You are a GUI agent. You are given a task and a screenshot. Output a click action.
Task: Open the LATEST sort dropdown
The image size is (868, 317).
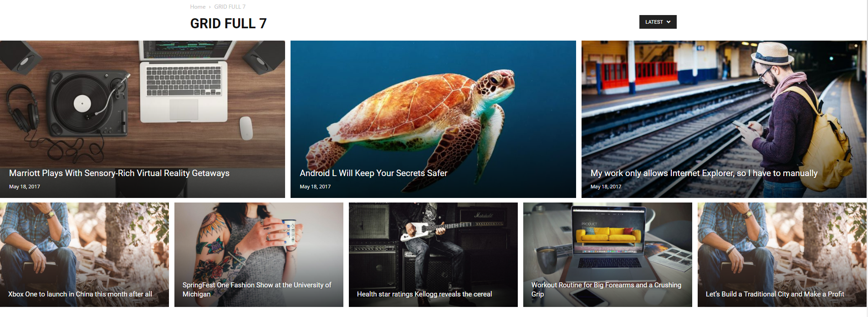(x=658, y=22)
